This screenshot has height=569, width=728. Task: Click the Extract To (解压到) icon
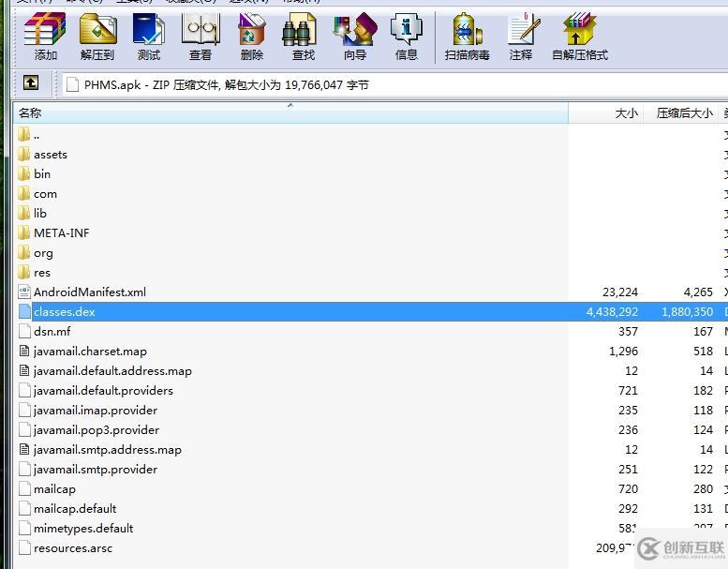click(97, 36)
